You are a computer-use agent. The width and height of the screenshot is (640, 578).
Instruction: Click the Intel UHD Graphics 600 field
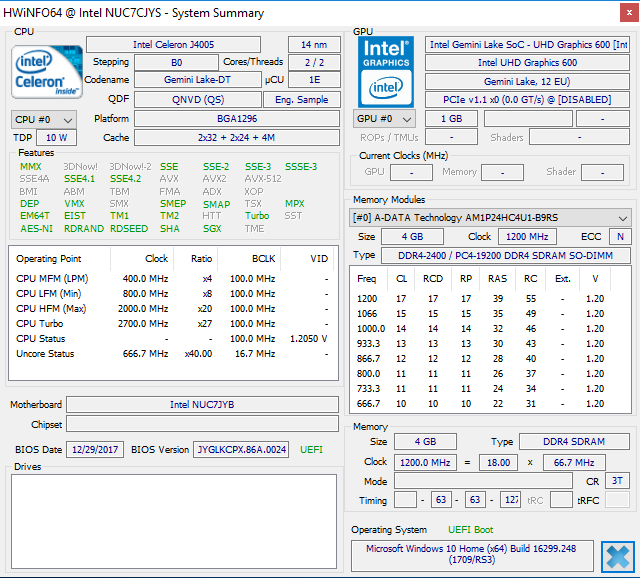click(x=527, y=62)
